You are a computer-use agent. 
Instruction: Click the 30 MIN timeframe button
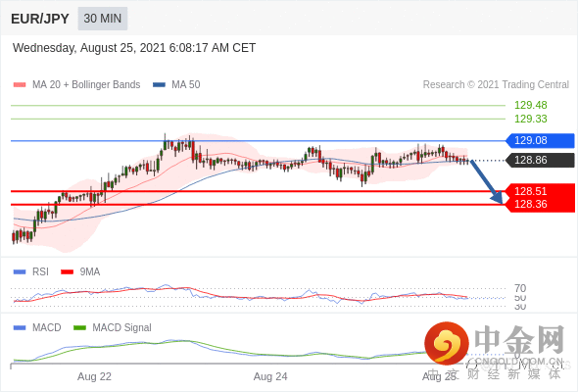click(x=103, y=19)
